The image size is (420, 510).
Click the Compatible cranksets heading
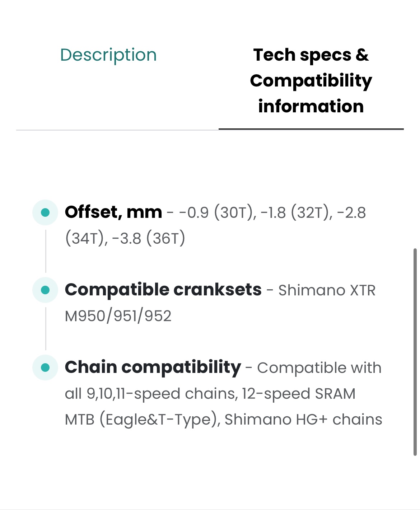pyautogui.click(x=163, y=290)
